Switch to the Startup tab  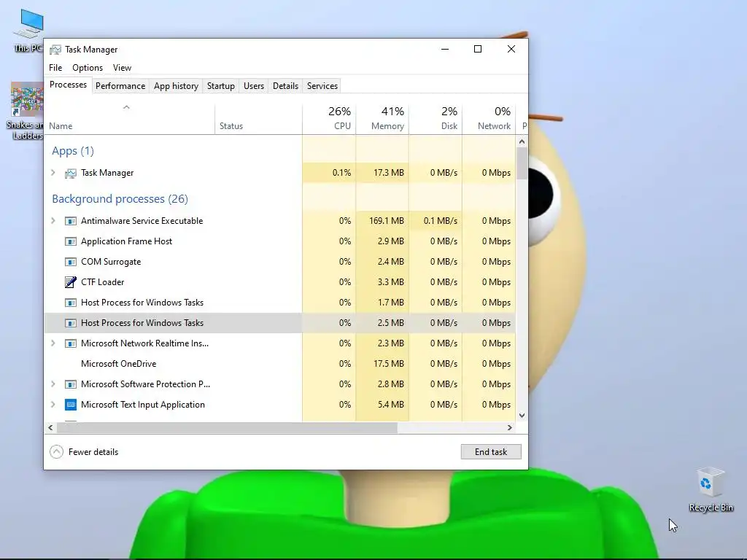click(220, 86)
